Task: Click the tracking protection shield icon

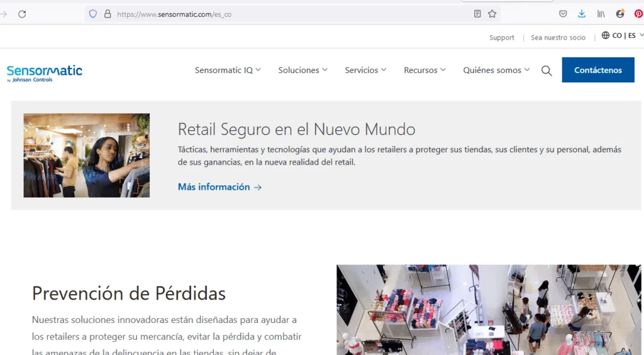Action: (x=93, y=14)
